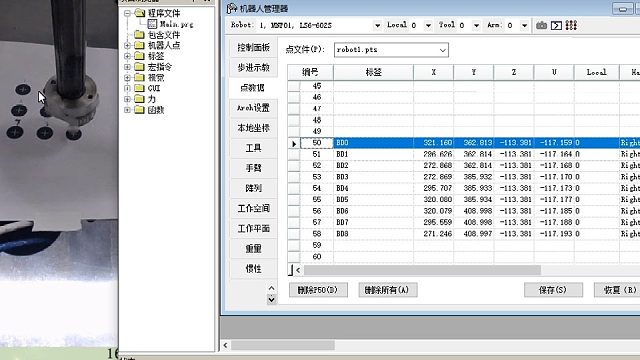Select row header for point 58
Image resolution: width=640 pixels, height=360 pixels.
(293, 234)
